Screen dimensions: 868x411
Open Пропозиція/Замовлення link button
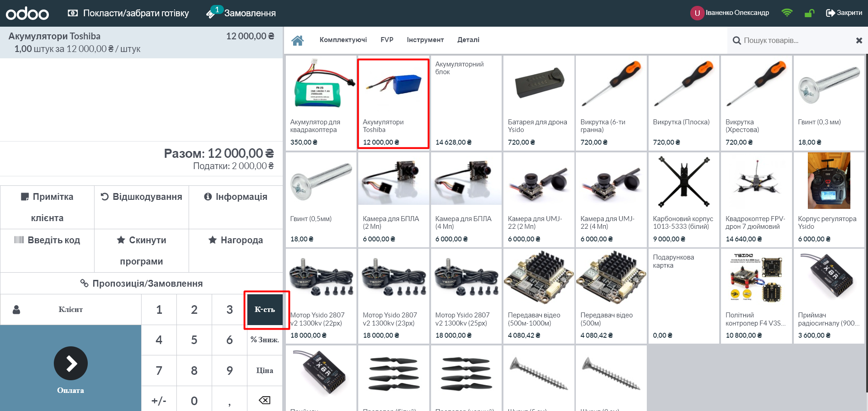point(141,283)
